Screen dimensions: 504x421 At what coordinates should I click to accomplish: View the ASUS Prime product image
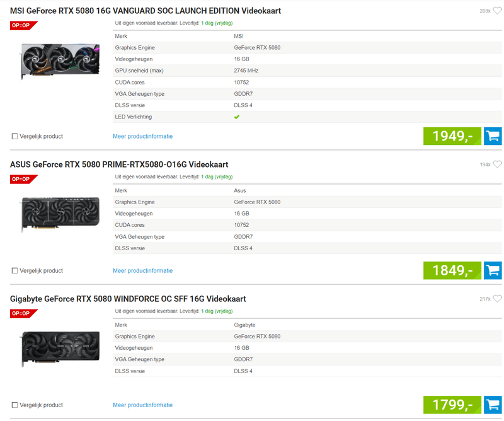point(60,214)
